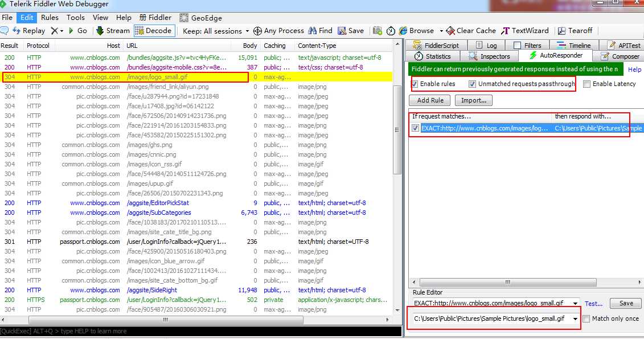Open Find sessions tool
Image resolution: width=644 pixels, height=339 pixels.
[x=321, y=31]
